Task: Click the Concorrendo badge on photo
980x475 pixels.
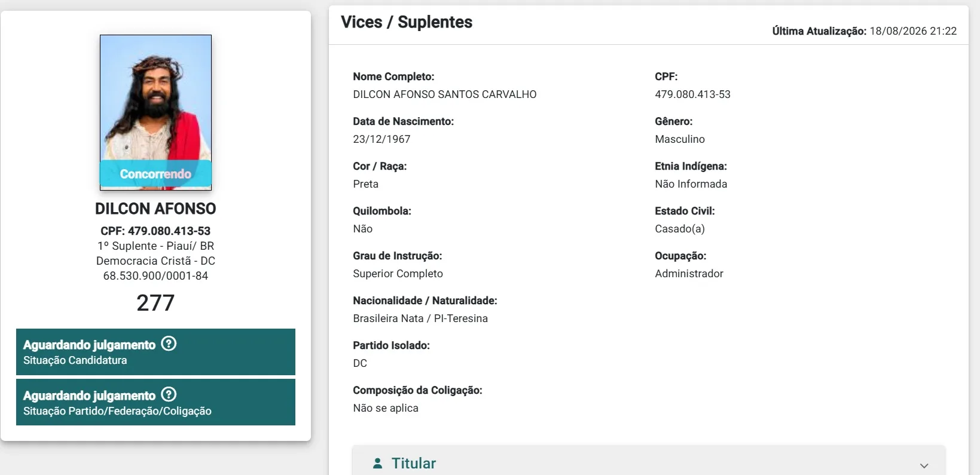Action: pos(155,174)
